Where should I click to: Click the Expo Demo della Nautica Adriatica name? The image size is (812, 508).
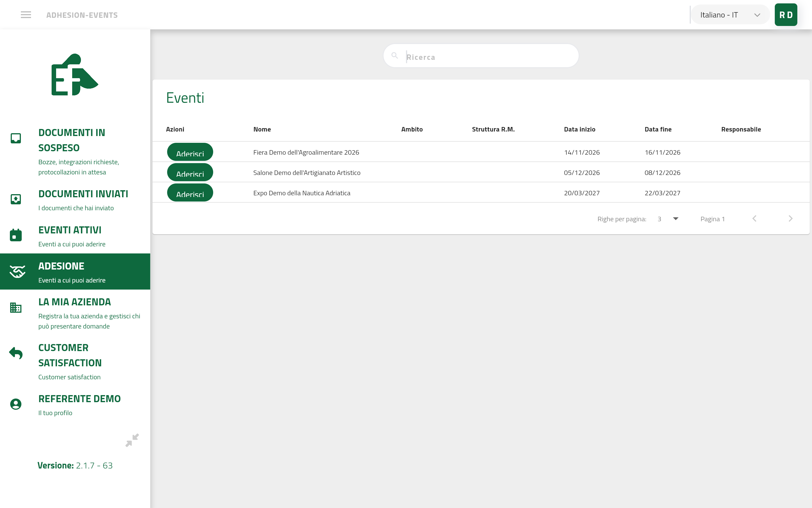302,193
